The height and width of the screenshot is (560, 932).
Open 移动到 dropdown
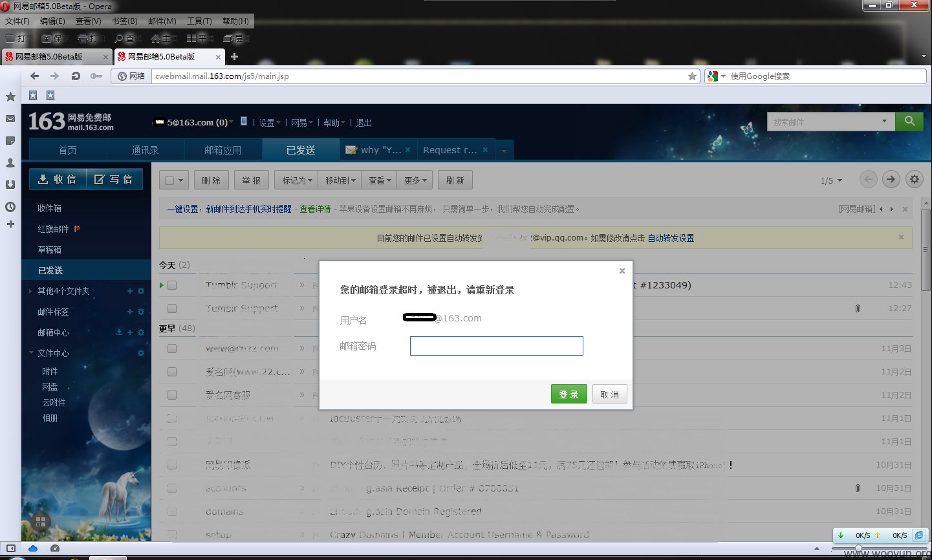click(x=340, y=180)
